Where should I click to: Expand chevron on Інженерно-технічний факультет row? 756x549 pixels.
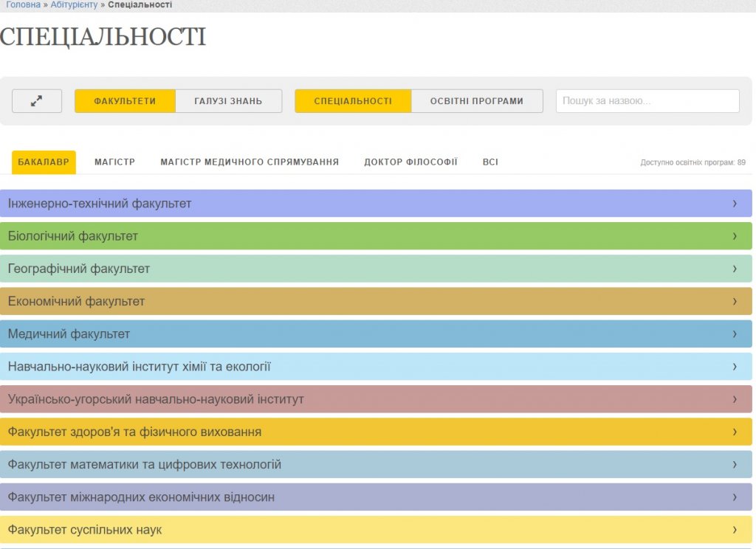[x=735, y=204]
